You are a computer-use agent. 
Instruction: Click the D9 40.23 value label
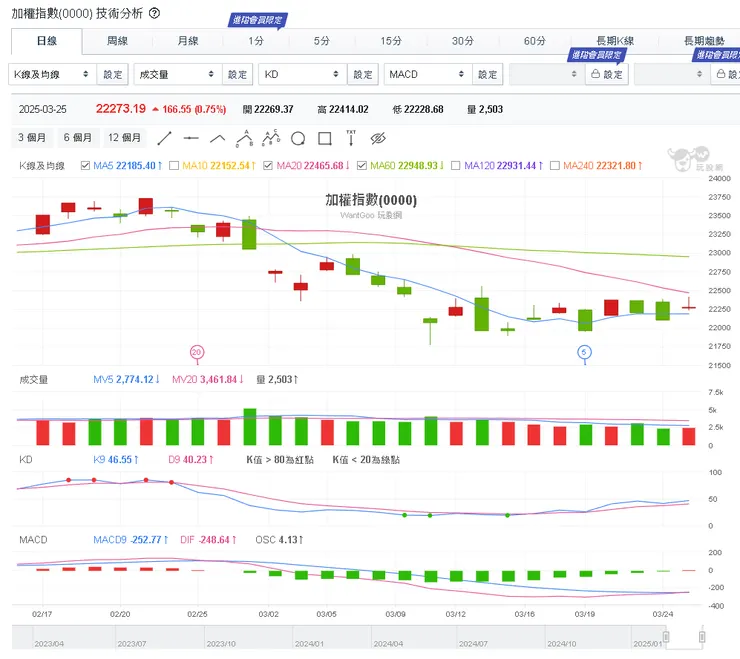coord(191,460)
